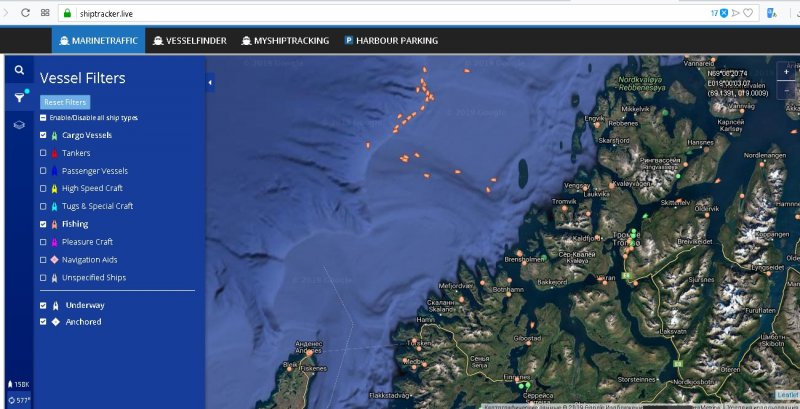
Task: Uncheck the Underway status filter
Action: tap(43, 305)
